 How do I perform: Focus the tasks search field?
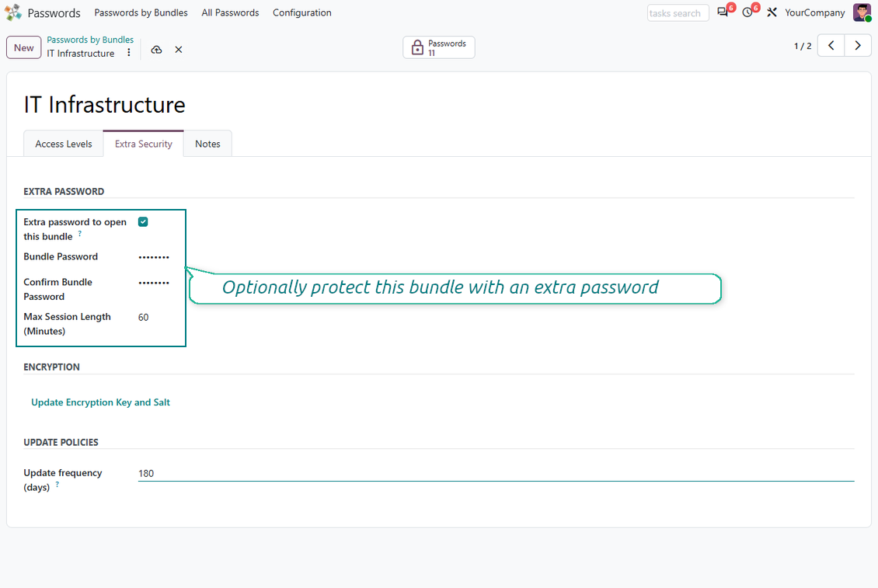pos(678,13)
